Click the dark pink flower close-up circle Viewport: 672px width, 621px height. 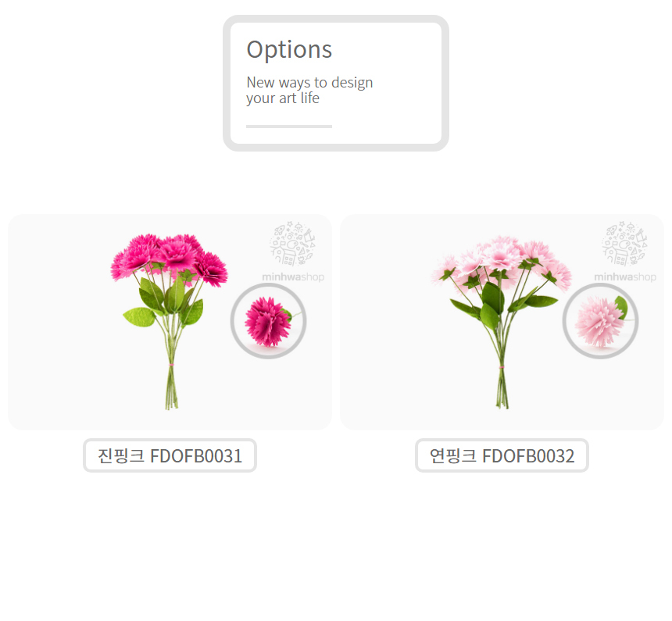pos(268,321)
